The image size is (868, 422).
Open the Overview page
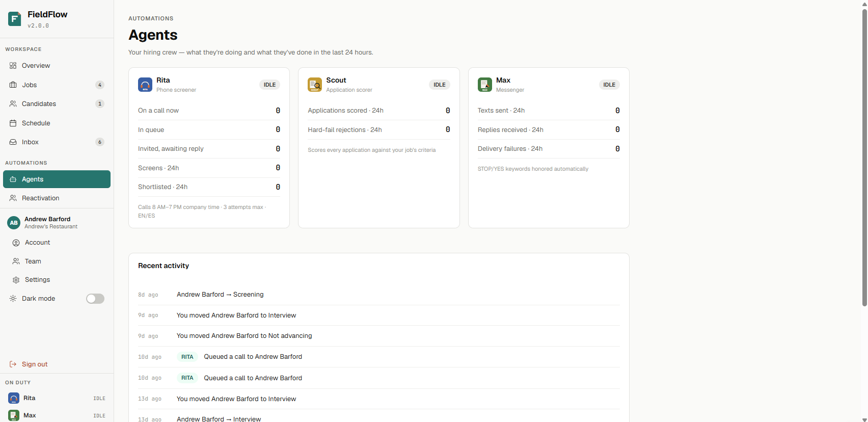pos(57,66)
